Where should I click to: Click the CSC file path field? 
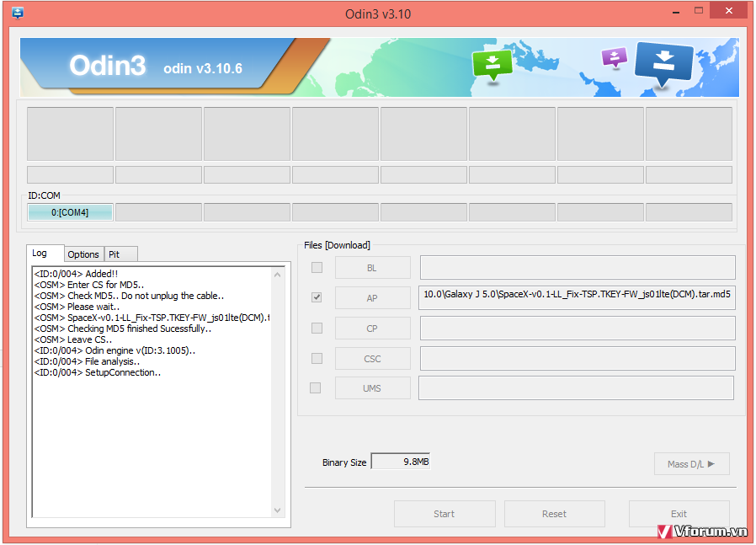[x=578, y=359]
